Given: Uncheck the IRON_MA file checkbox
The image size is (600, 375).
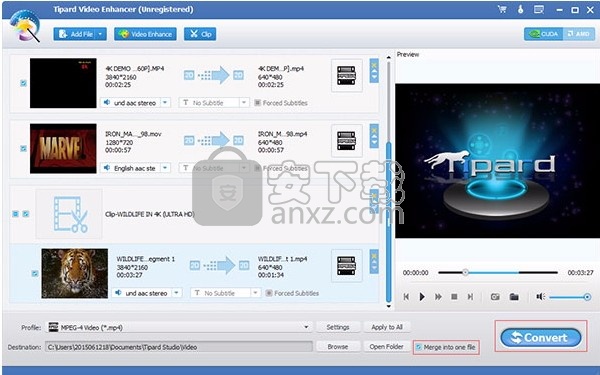Looking at the screenshot, I should (x=23, y=148).
